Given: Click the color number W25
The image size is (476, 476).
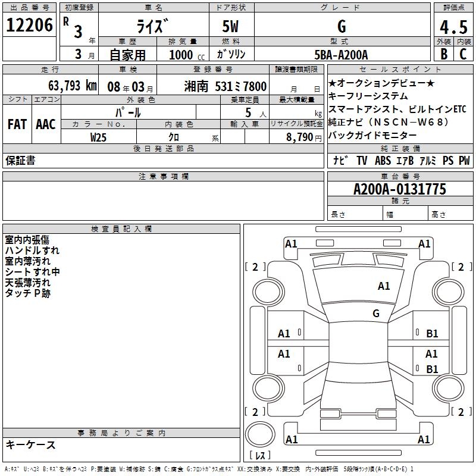Looking at the screenshot, I should click(98, 137).
